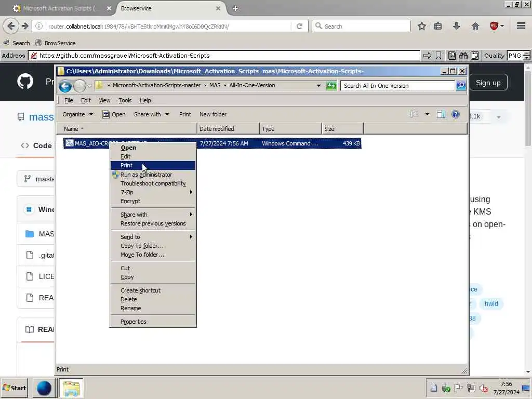Select Run as administrator in context menu
The width and height of the screenshot is (532, 399).
click(153, 175)
